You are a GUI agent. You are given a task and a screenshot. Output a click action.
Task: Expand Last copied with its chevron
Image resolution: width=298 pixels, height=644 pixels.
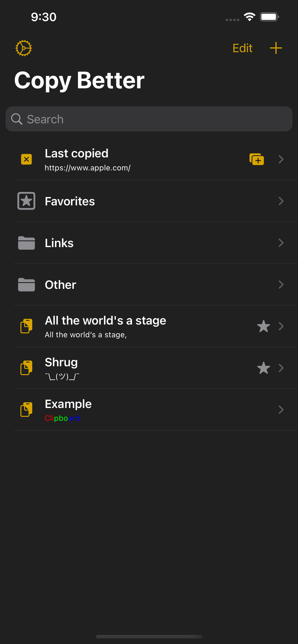pos(281,159)
